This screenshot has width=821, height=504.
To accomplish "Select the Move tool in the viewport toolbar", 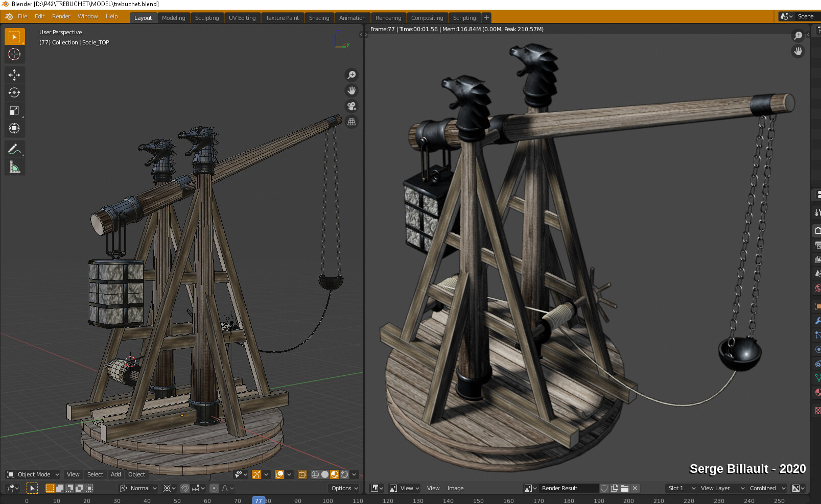I will 14,75.
